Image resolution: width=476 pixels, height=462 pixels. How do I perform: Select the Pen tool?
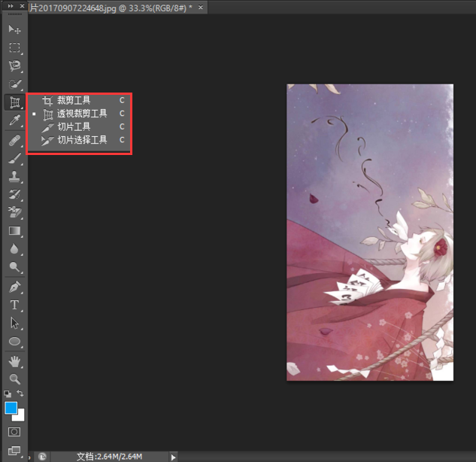(x=14, y=287)
